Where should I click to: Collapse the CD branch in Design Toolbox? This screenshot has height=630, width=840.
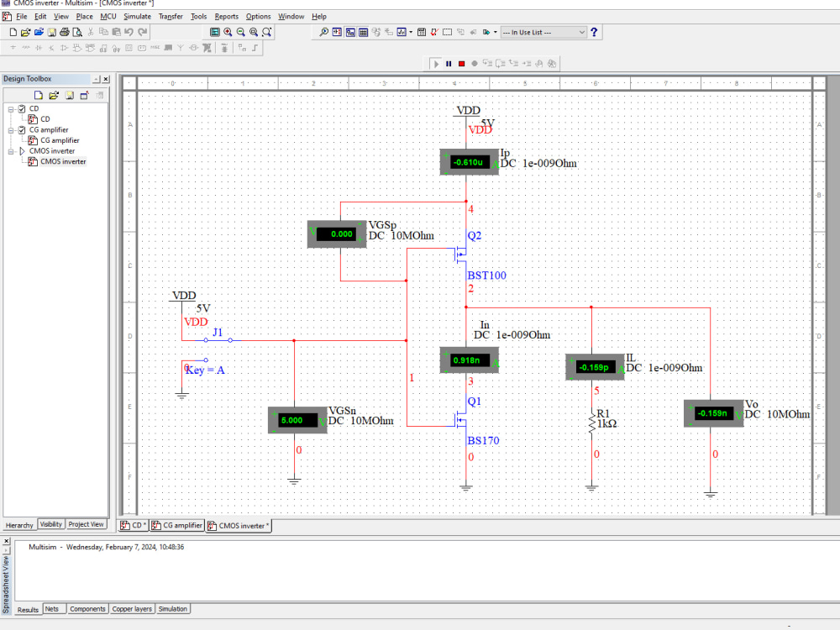(11, 109)
